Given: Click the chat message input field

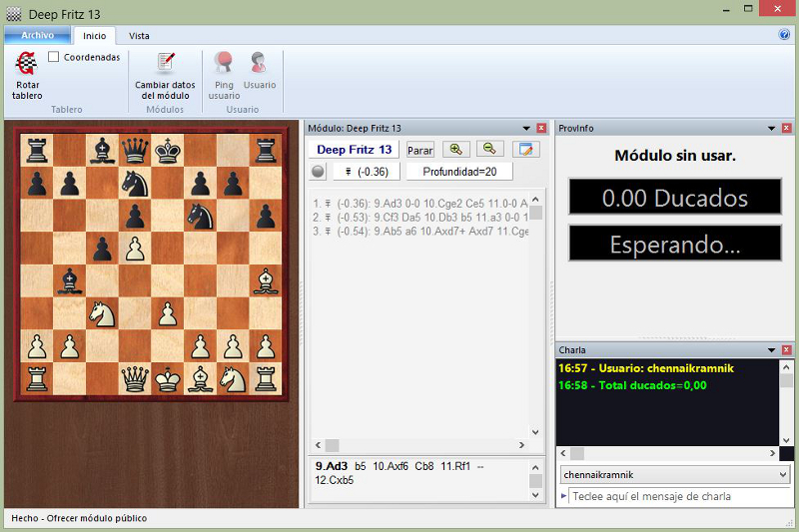Looking at the screenshot, I should tap(681, 496).
